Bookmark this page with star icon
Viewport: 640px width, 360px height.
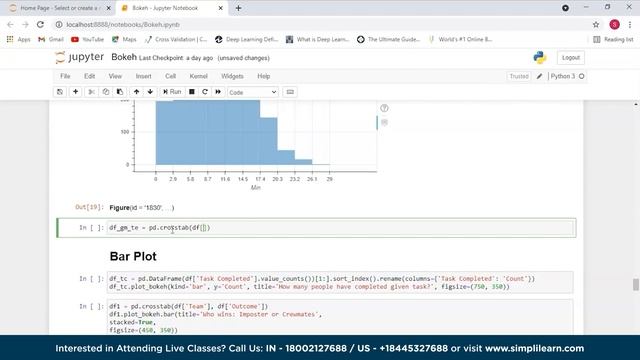pos(596,24)
